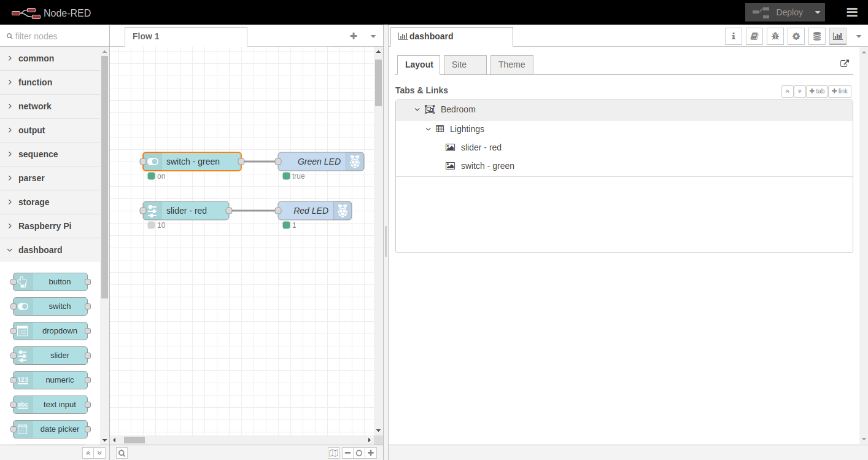
Task: Open the info sidebar tab icon
Action: (x=734, y=36)
